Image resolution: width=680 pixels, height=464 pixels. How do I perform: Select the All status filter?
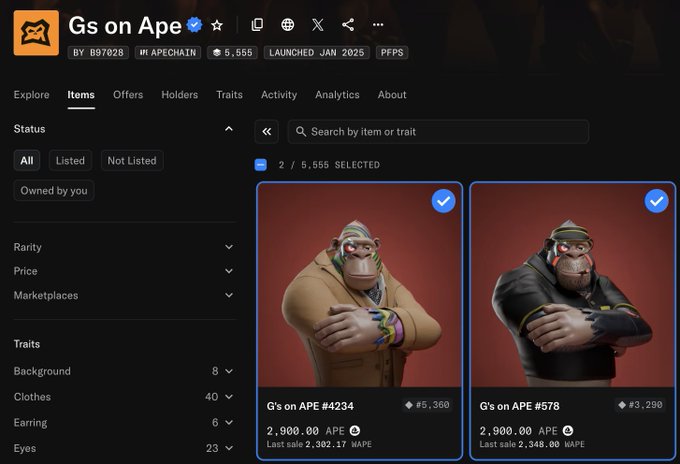[x=27, y=160]
